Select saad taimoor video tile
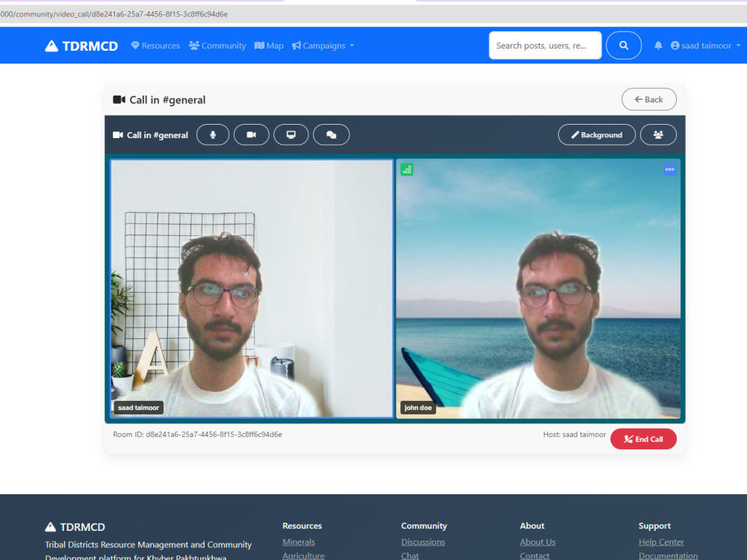 (x=252, y=288)
